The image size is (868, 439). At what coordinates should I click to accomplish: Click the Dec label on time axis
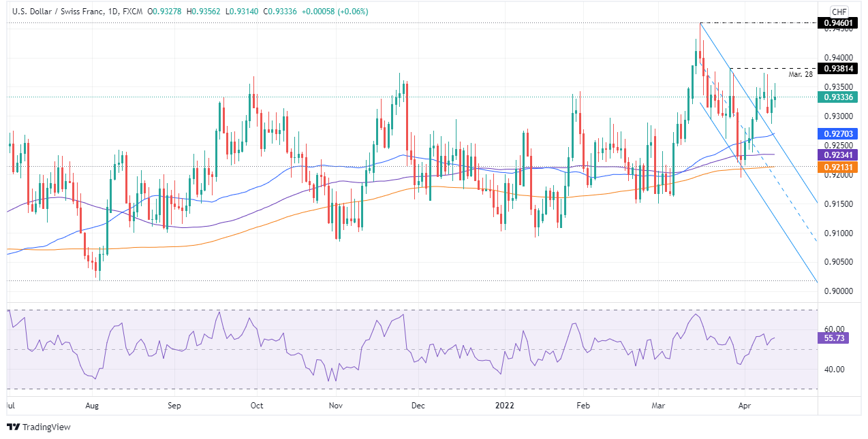[x=418, y=404]
